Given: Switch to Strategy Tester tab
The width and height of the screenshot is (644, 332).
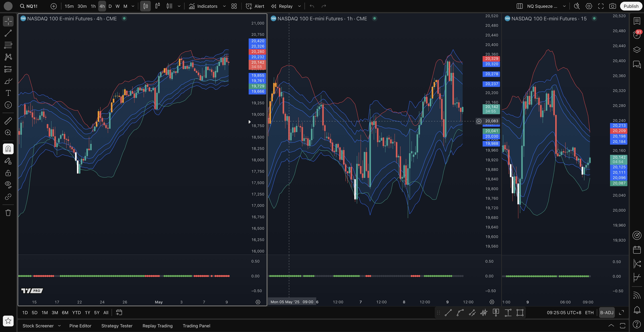Looking at the screenshot, I should click(117, 326).
